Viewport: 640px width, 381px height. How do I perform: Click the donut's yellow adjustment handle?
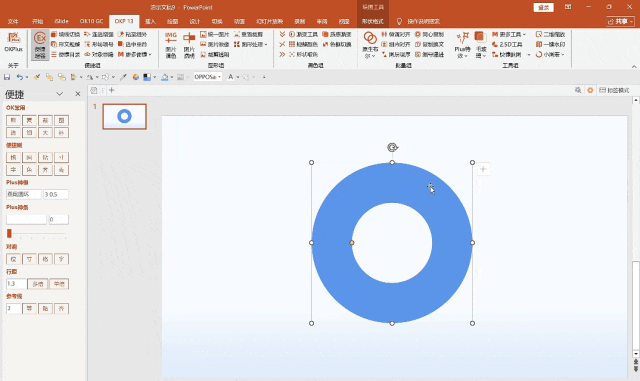pos(352,243)
